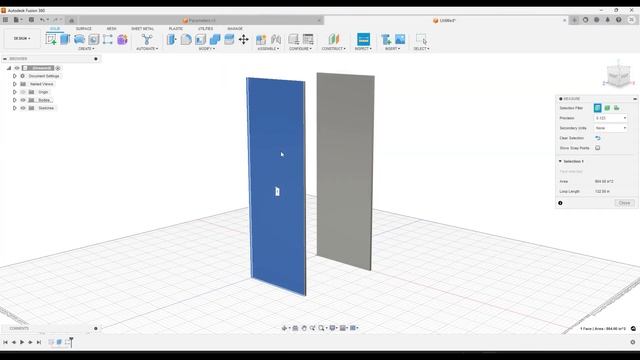Image resolution: width=640 pixels, height=360 pixels.
Task: Select component selection filter in Measure
Action: point(616,108)
